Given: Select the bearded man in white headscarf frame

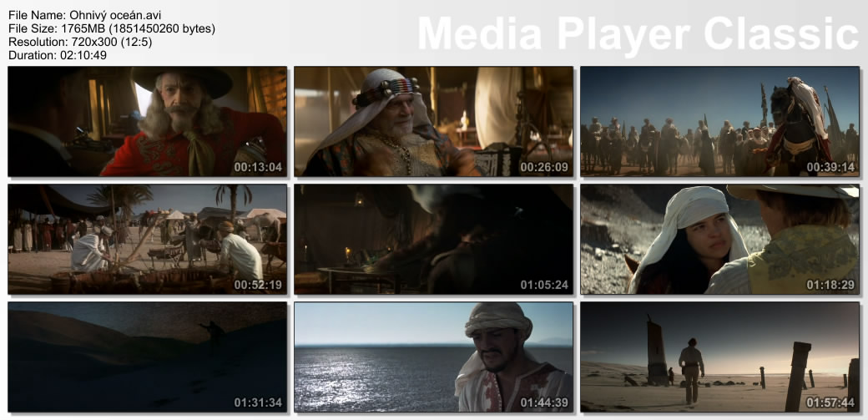Looking at the screenshot, I should click(433, 121).
